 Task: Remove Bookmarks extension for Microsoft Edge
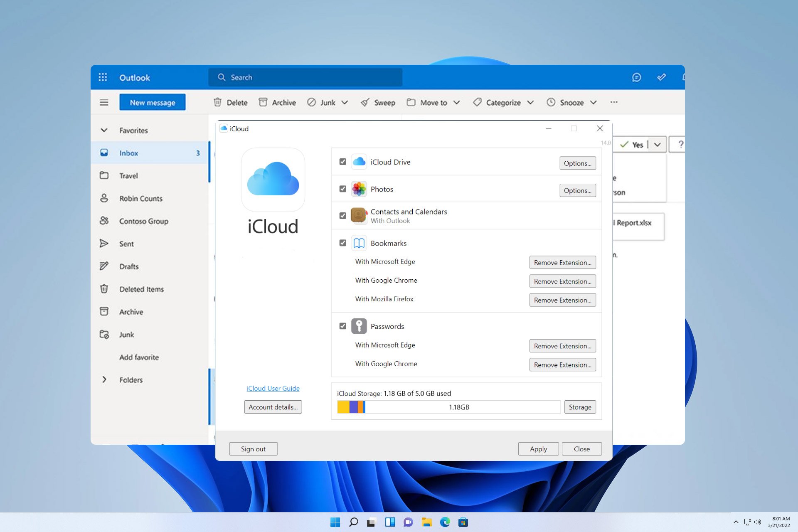coord(562,262)
